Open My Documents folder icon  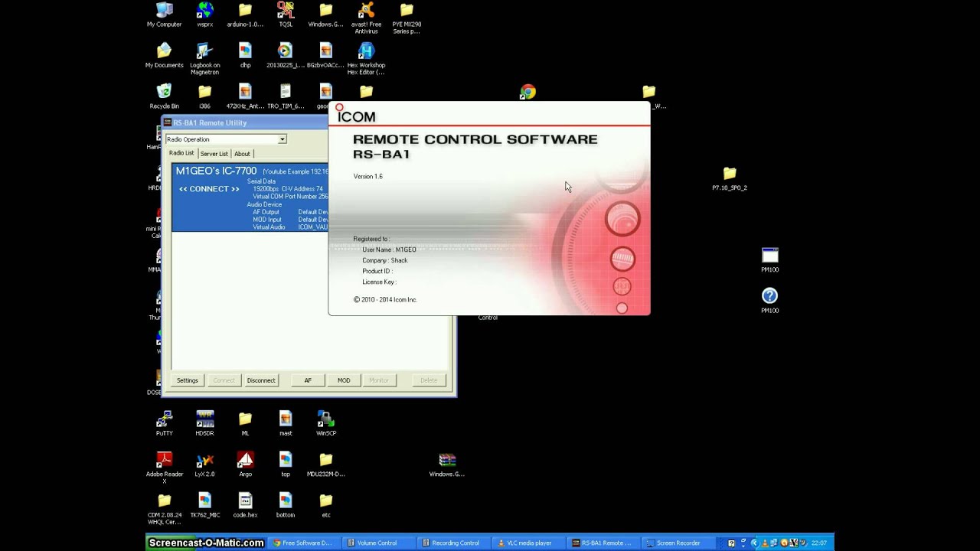point(164,56)
